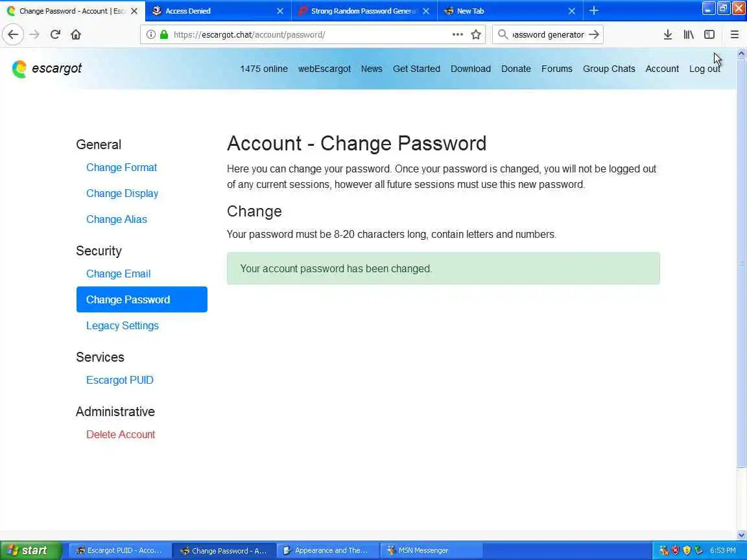Screen dimensions: 747x560
Task: Open the Account page
Action: pos(661,69)
